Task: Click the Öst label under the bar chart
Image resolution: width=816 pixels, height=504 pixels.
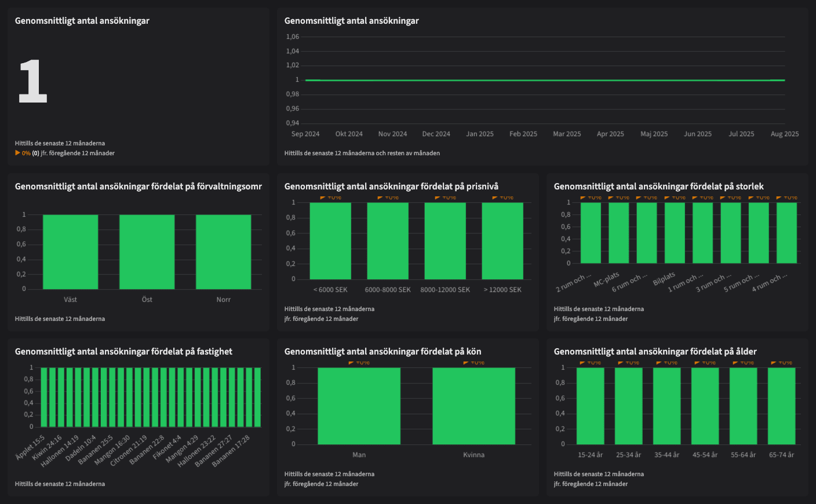Action: tap(147, 300)
